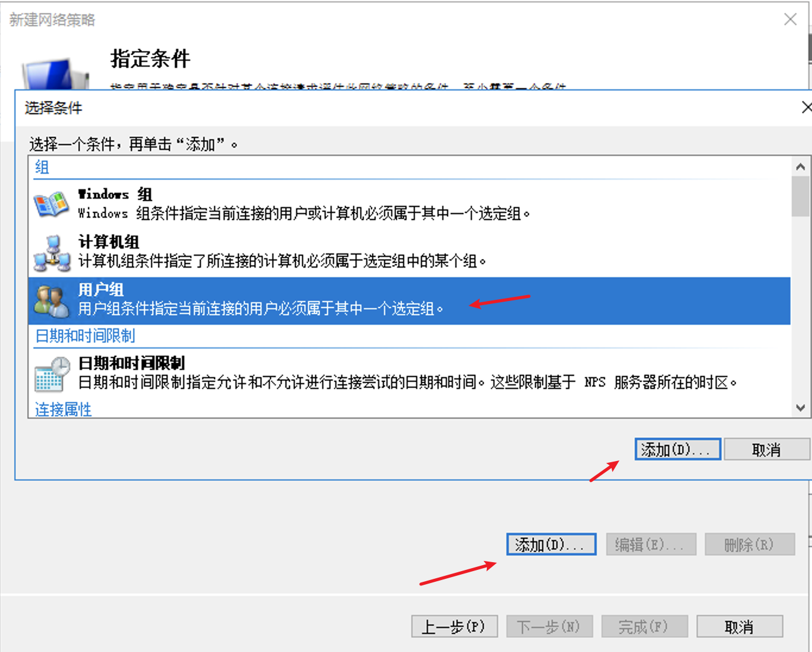Click the 计算机组 networked computers icon
Screen dimensions: 812x652
coord(52,251)
